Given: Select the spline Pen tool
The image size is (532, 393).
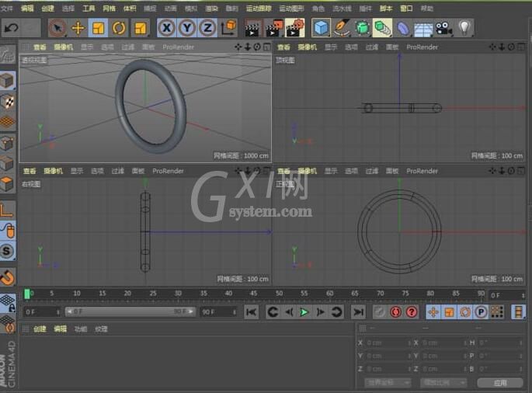Looking at the screenshot, I should 342,27.
